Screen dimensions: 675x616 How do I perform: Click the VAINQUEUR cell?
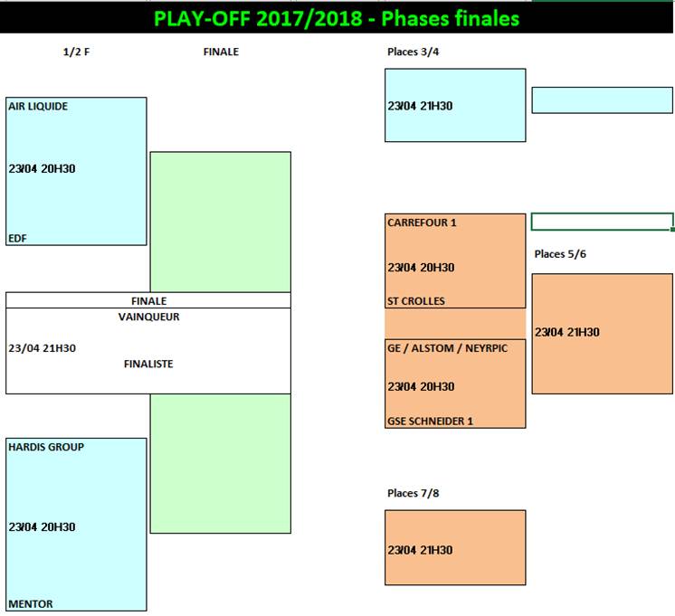pos(148,317)
